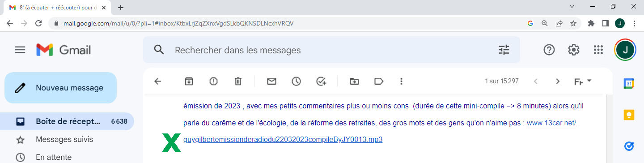Viewport: 644px width, 163px height.
Task: Compose with Nouveau message button
Action: 60,88
